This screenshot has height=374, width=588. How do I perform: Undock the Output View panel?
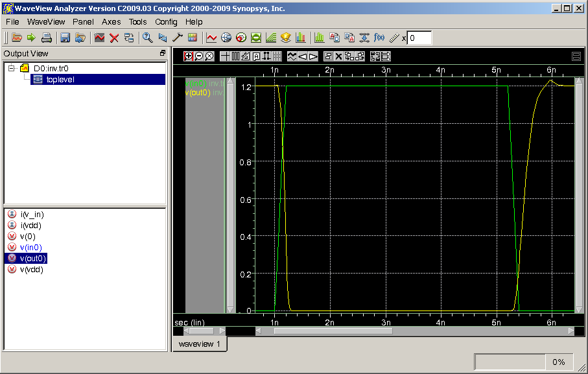(x=163, y=53)
